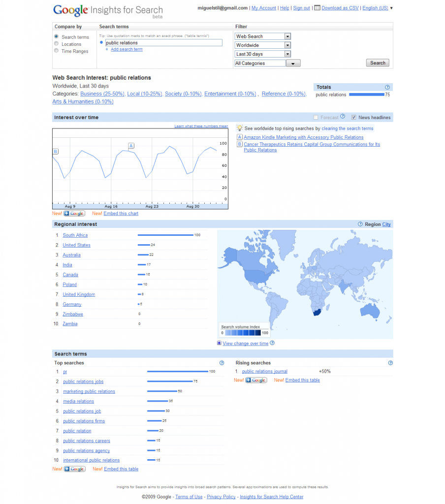Open the Privacy Policy footer link
The image size is (445, 504).
221,497
